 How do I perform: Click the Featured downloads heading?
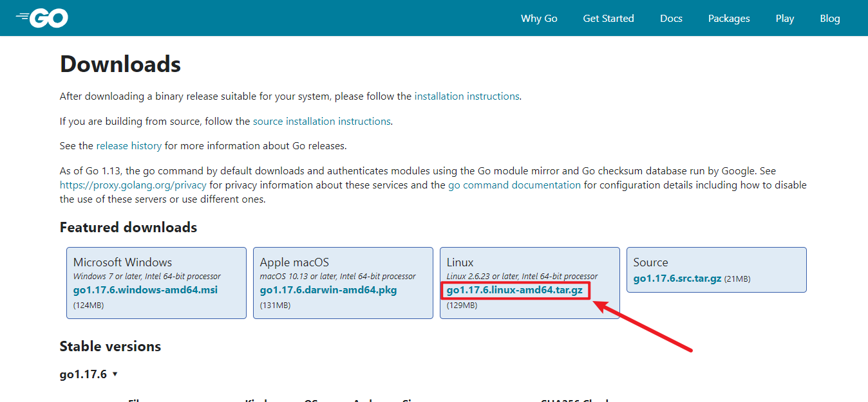(x=128, y=227)
